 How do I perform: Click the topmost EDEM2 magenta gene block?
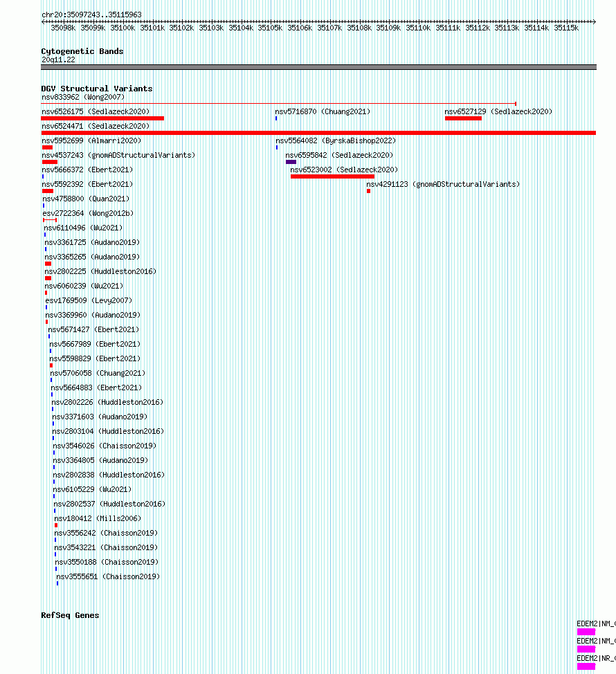(x=586, y=632)
